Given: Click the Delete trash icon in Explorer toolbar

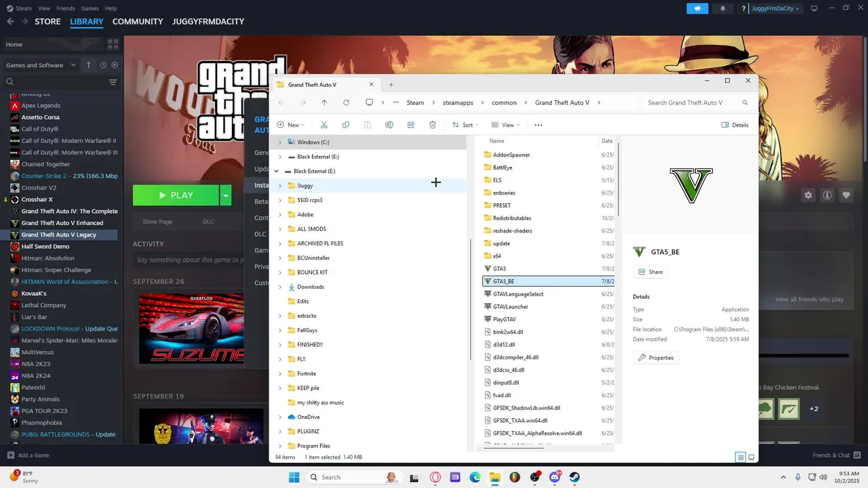Looking at the screenshot, I should [433, 125].
